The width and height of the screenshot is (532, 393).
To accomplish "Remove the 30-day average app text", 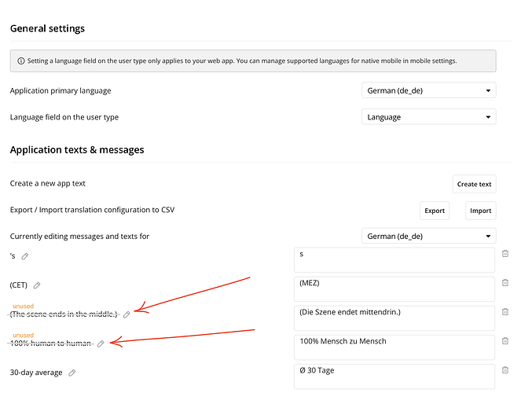I will point(505,369).
